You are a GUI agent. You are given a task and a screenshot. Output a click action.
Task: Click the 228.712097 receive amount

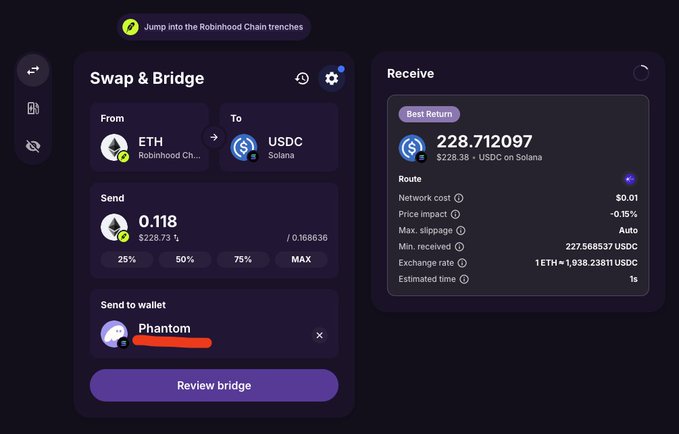click(x=484, y=141)
